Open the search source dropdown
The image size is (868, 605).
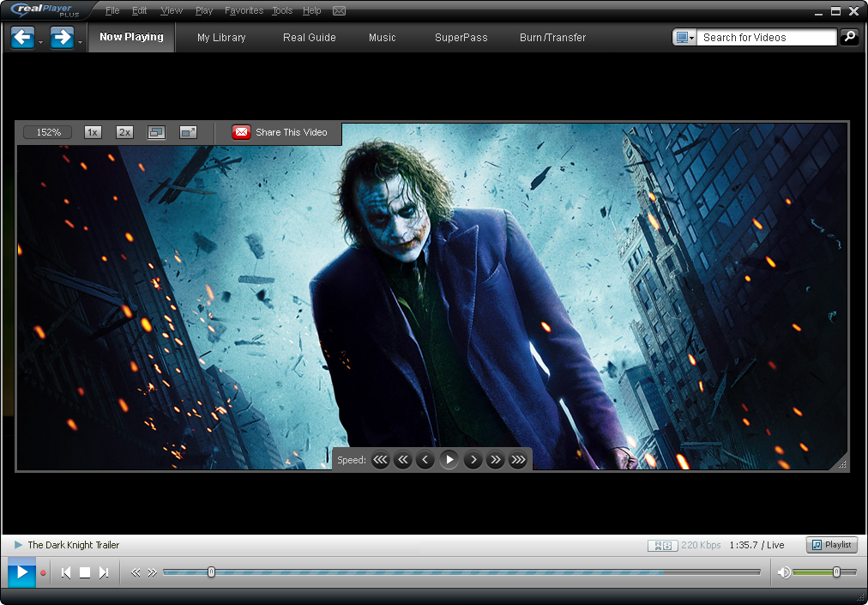(684, 37)
